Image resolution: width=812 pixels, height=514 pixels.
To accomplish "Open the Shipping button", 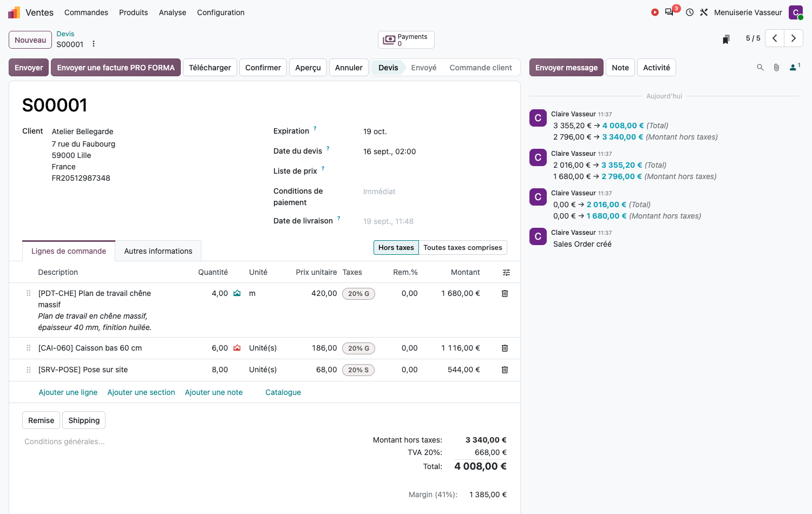I will point(84,420).
